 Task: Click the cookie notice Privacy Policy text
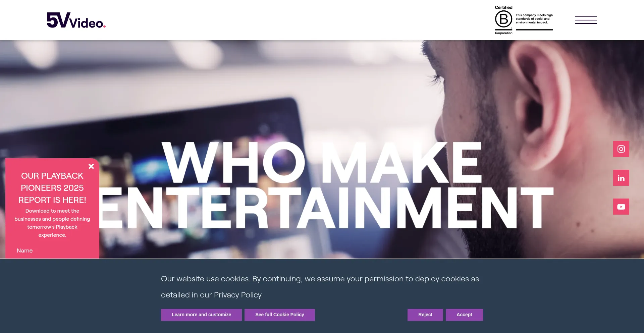238,295
